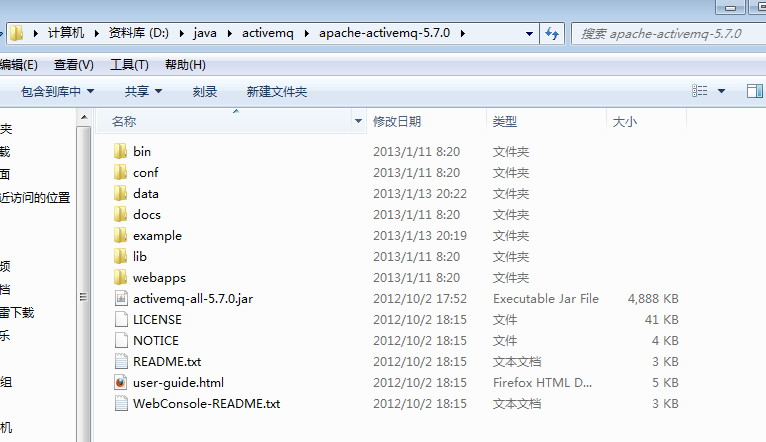Click the 2013/1/13 20:22 date of data
Image resolution: width=766 pixels, height=442 pixels.
[420, 193]
